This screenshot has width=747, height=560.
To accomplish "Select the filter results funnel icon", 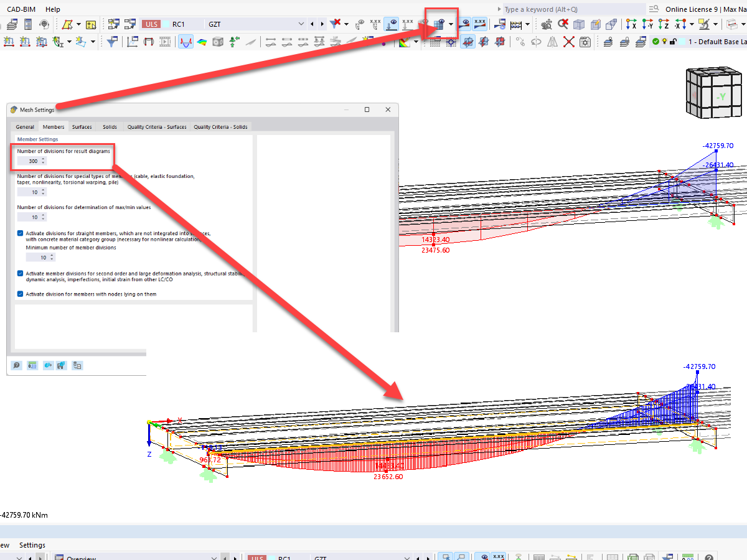I will [x=112, y=42].
